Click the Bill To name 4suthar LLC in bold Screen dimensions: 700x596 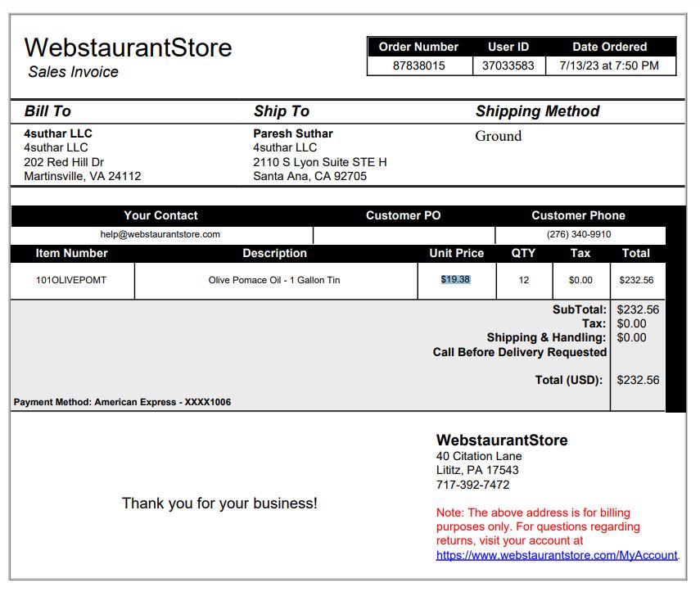click(x=58, y=133)
